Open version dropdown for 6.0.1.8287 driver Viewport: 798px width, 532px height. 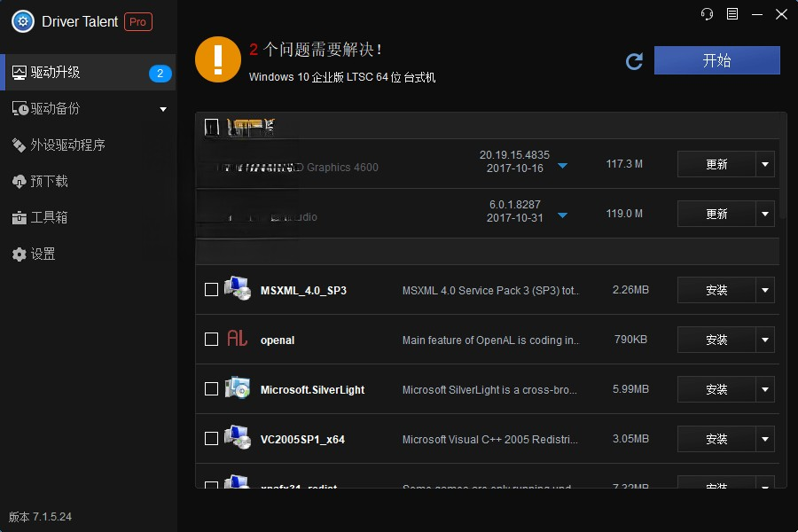tap(562, 215)
